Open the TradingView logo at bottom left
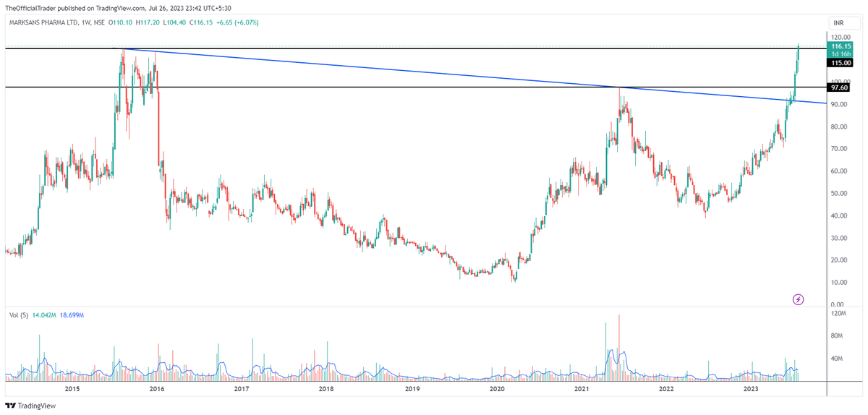 tap(30, 406)
